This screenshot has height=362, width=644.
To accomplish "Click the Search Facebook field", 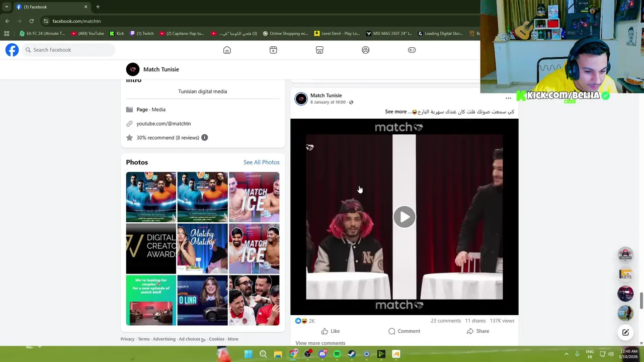I will [x=68, y=50].
